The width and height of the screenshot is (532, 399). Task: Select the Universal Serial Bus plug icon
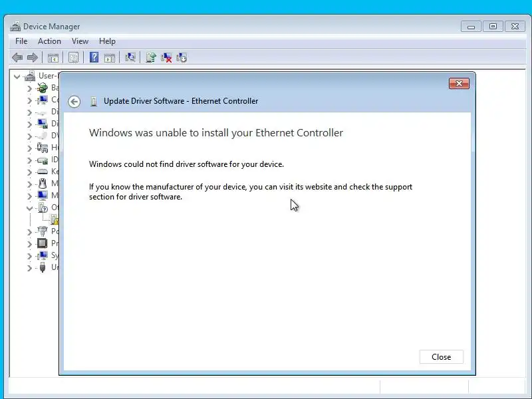coord(43,267)
